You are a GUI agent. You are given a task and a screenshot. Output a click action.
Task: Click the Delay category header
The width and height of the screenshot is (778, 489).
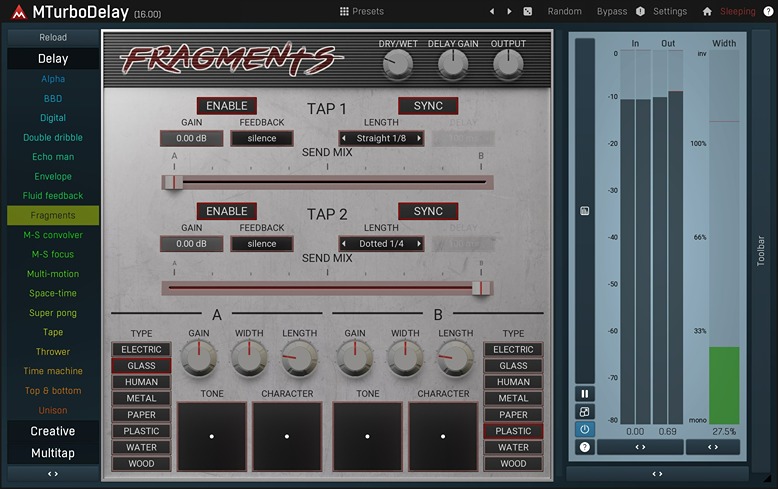coord(53,59)
